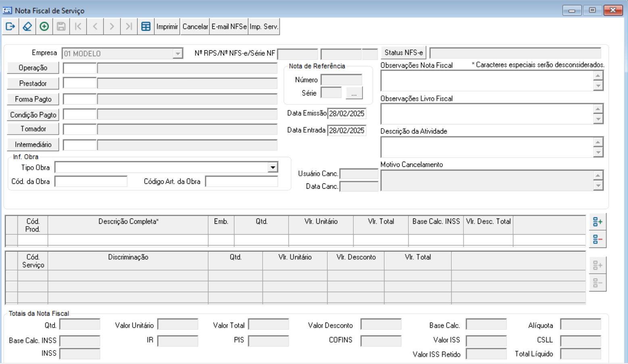Click Cancelar toolbar button
The height and width of the screenshot is (364, 628).
tap(195, 27)
